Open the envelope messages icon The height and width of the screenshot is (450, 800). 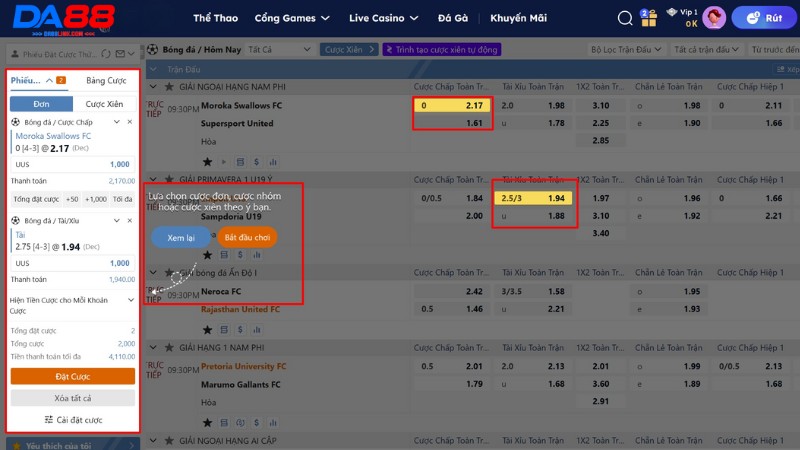(x=120, y=54)
